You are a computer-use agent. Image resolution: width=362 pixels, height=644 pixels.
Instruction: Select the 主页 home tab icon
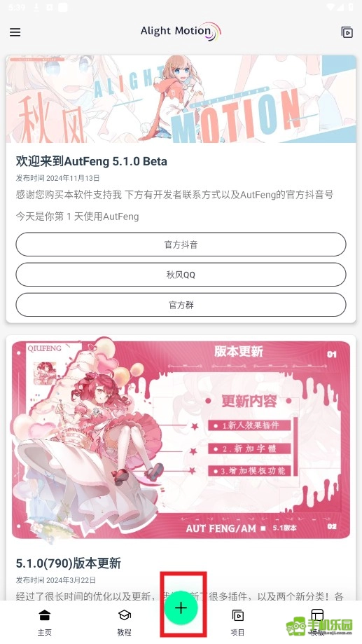click(44, 615)
